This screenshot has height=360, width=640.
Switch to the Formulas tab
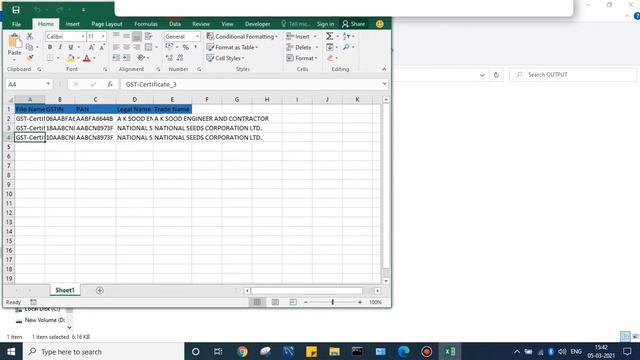click(x=146, y=24)
